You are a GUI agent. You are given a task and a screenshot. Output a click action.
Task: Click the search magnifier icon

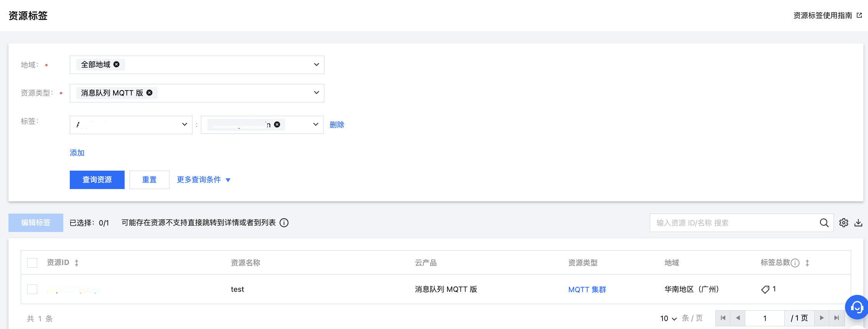click(x=824, y=223)
